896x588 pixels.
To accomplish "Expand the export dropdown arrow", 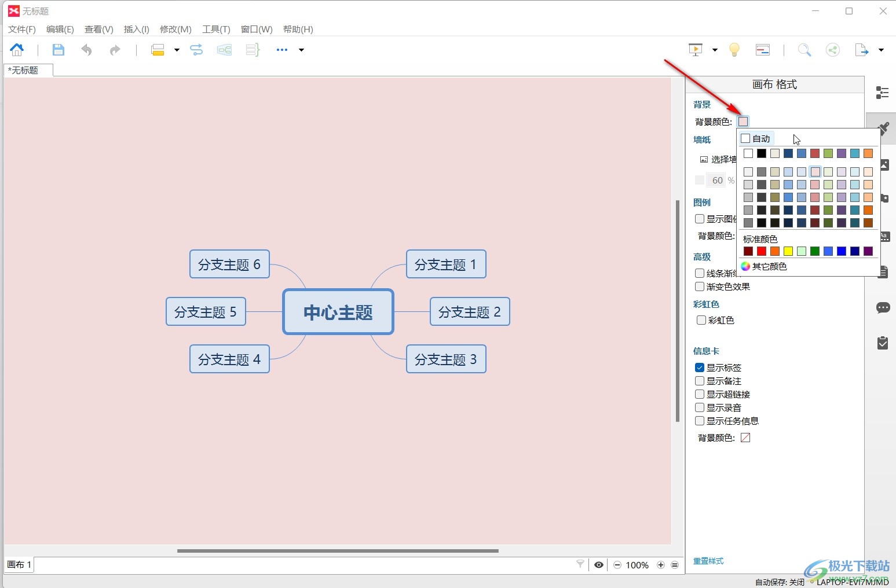I will [x=881, y=50].
